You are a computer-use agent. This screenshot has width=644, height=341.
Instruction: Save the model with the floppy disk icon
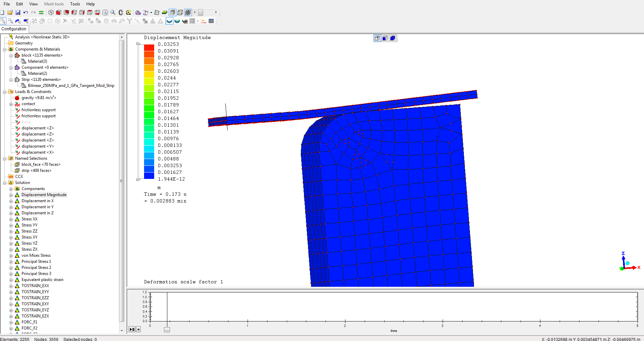(x=18, y=12)
